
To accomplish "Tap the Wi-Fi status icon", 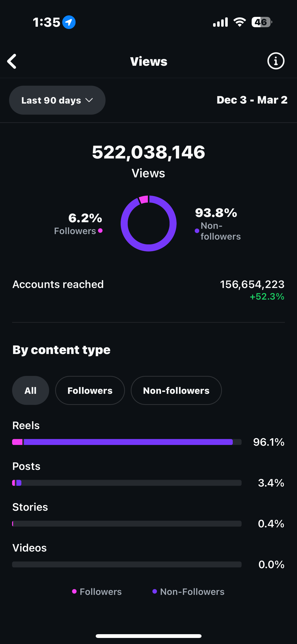I will [240, 22].
